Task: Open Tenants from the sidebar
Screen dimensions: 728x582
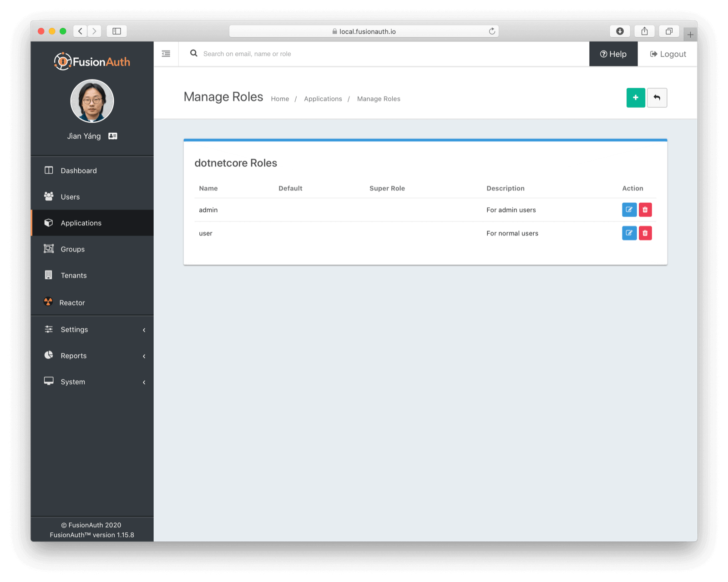Action: [92, 276]
